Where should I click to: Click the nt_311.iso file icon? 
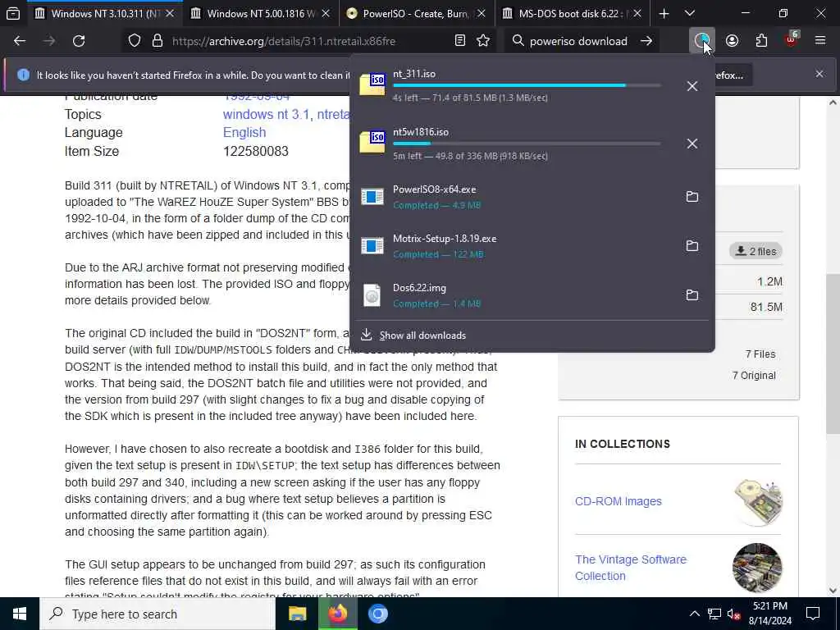pyautogui.click(x=372, y=84)
